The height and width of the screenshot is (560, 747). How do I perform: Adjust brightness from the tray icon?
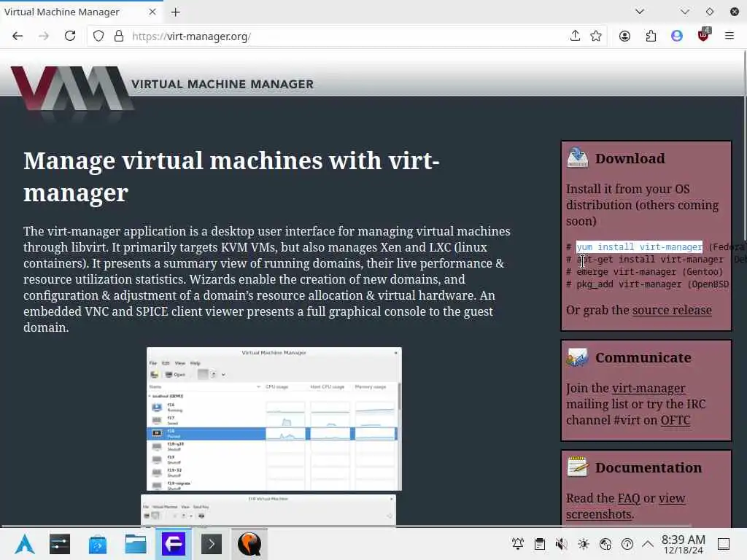click(x=584, y=544)
